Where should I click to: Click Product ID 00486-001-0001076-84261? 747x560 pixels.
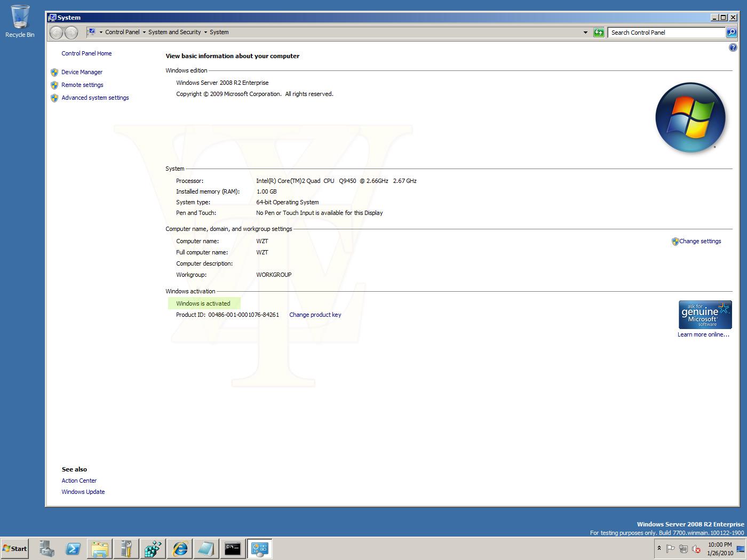pos(227,315)
